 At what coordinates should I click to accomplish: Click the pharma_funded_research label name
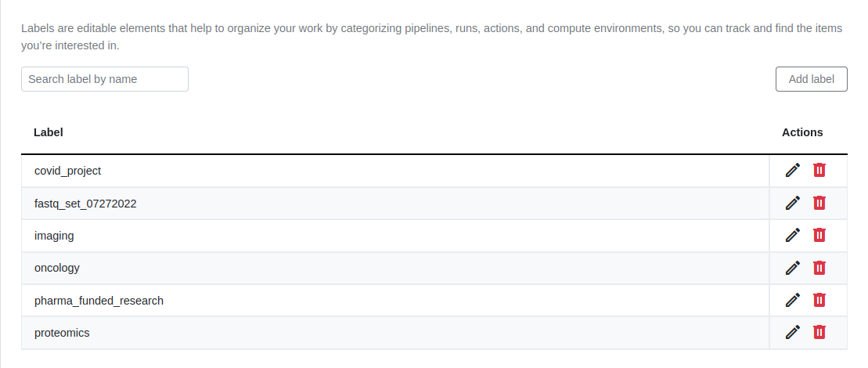pos(99,301)
